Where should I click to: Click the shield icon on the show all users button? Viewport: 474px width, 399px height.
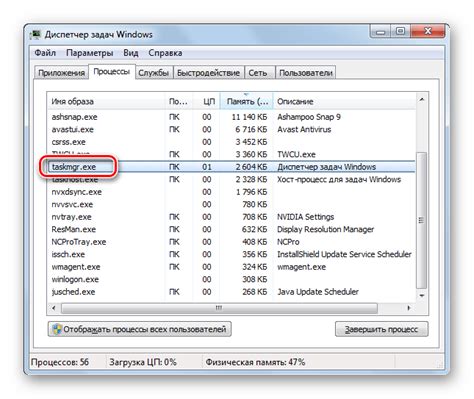coord(57,329)
